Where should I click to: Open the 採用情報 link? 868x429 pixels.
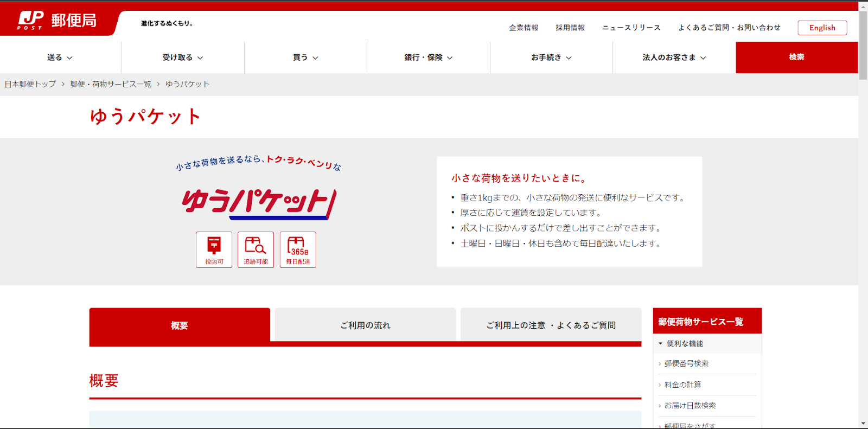pos(570,28)
